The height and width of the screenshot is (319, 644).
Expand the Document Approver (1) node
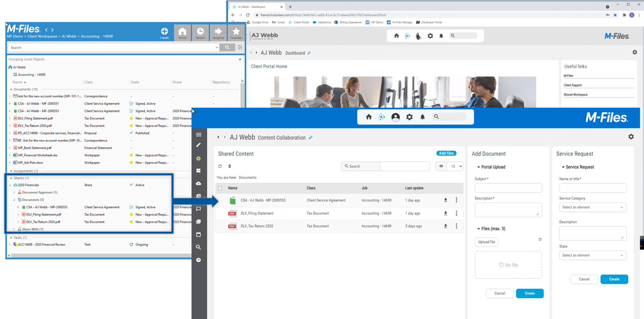click(x=14, y=192)
